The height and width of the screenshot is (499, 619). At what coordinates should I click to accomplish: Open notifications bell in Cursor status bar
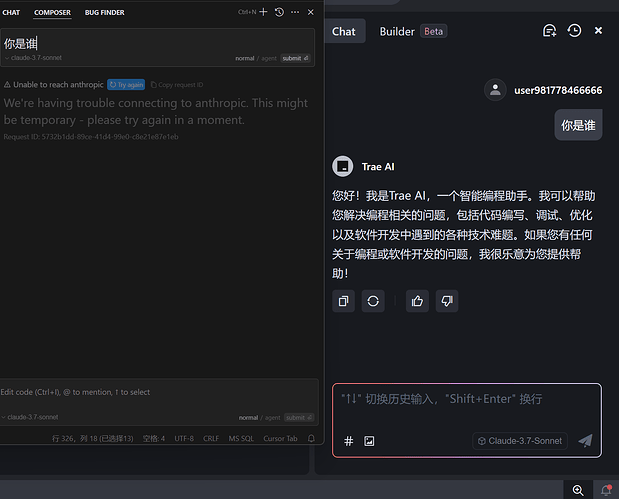(311, 439)
